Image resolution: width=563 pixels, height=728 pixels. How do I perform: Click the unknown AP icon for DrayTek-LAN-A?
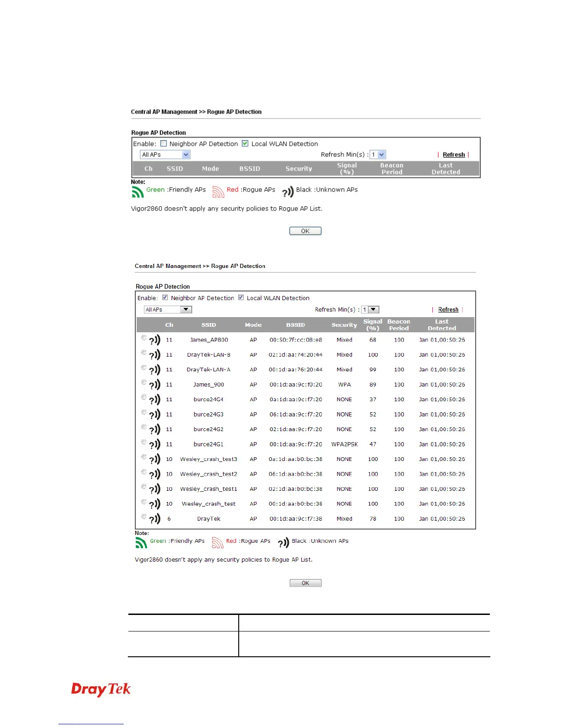point(155,370)
